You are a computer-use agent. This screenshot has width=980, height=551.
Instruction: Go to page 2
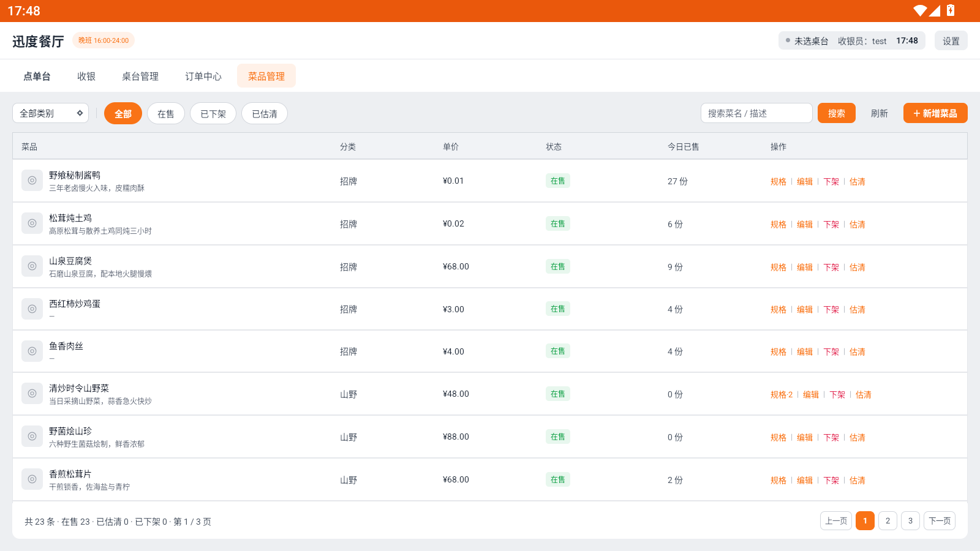pos(888,520)
